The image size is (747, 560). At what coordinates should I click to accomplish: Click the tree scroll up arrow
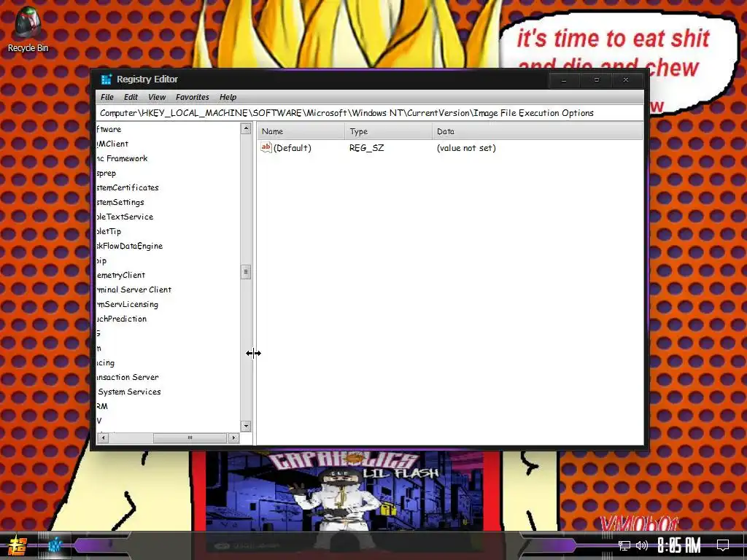click(246, 128)
